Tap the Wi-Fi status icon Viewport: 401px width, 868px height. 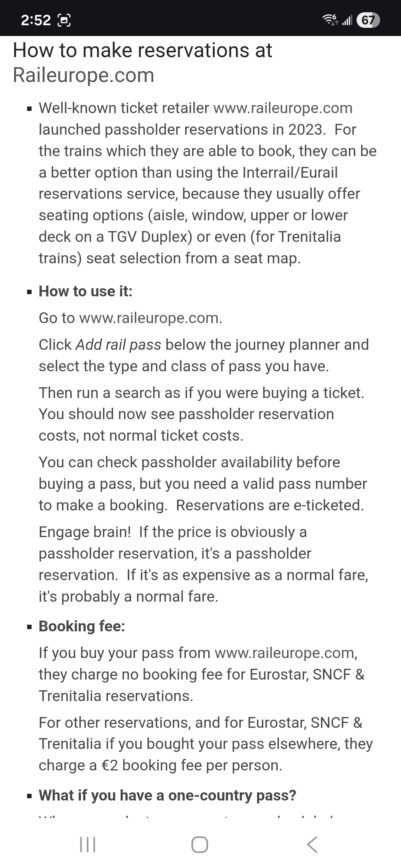click(330, 20)
